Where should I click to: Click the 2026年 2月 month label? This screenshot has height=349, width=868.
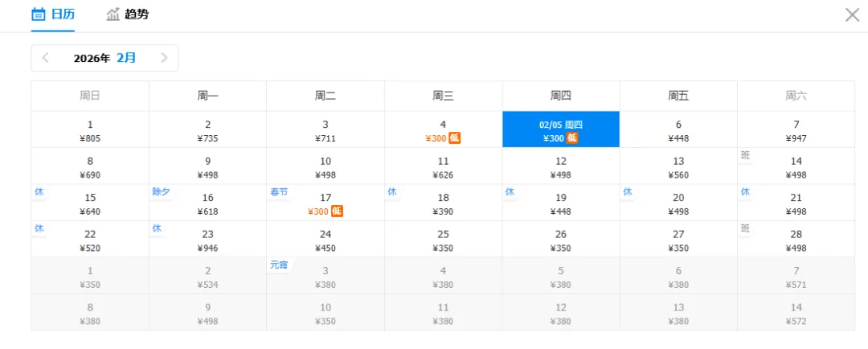point(104,58)
